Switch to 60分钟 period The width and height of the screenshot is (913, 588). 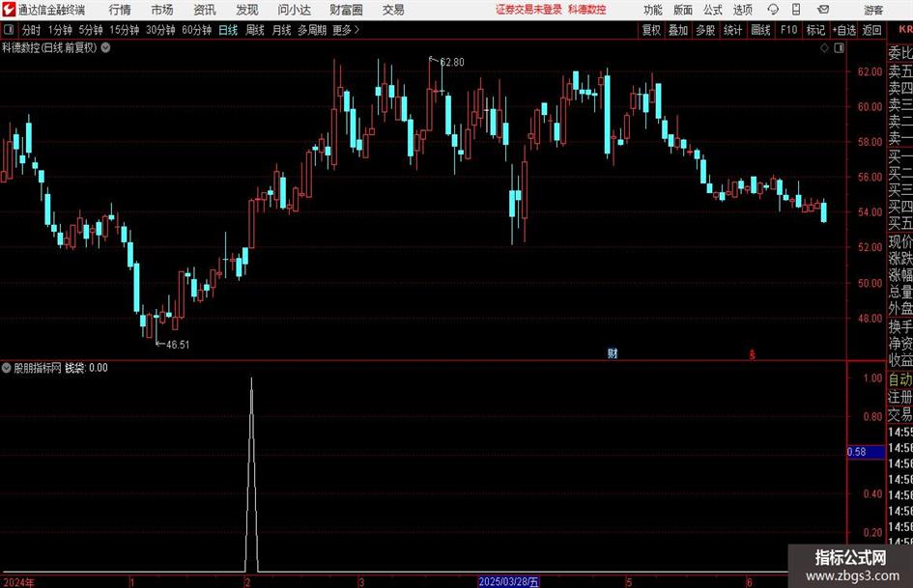click(x=197, y=30)
